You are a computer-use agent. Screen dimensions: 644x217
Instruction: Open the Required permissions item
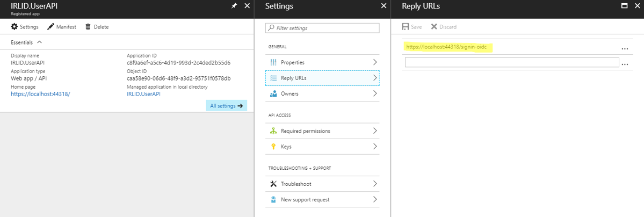322,131
